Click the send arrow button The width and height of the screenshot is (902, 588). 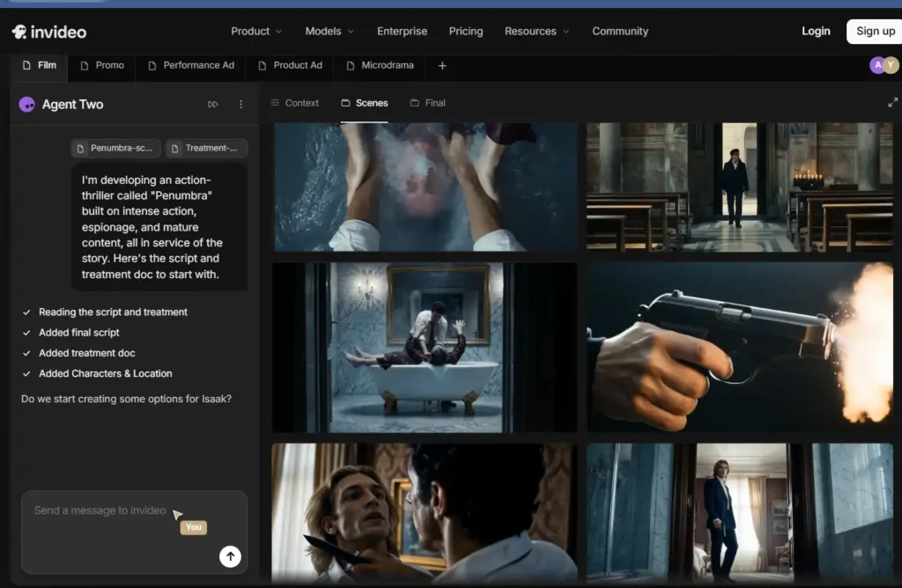click(x=230, y=556)
